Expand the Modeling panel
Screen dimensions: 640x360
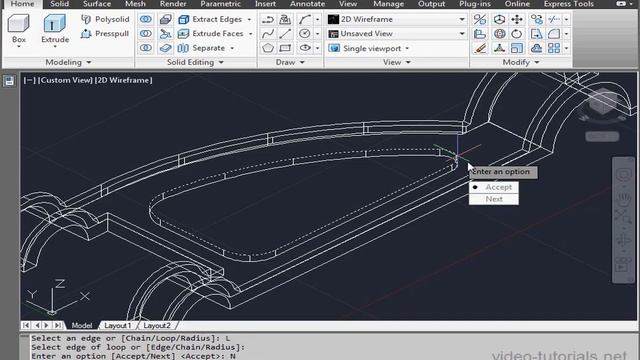(68, 62)
